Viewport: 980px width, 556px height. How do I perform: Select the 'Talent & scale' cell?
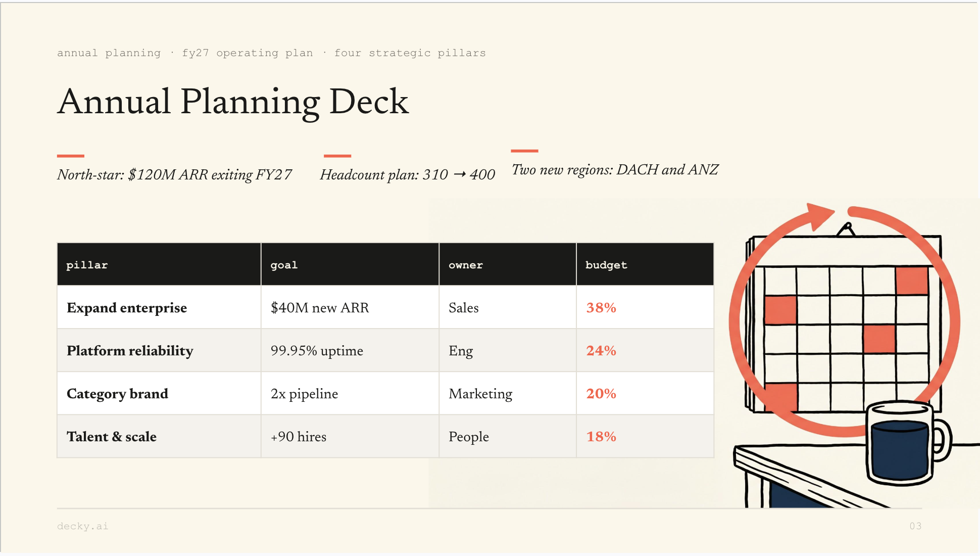coord(159,436)
